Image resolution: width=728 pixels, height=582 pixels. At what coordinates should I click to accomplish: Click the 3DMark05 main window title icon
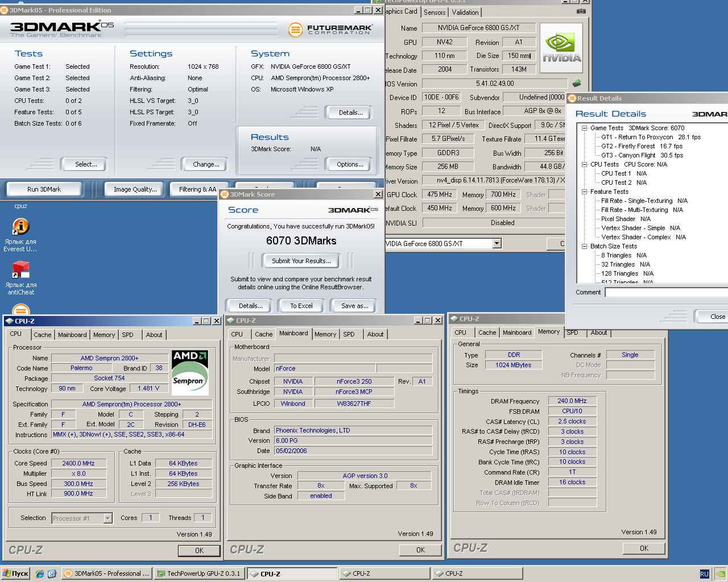point(5,10)
